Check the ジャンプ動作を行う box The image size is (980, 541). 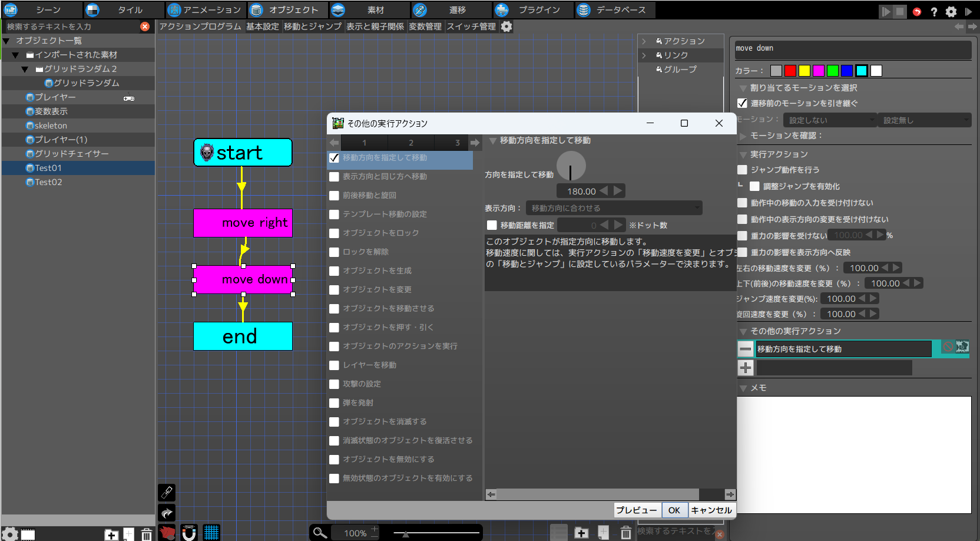[x=742, y=170]
